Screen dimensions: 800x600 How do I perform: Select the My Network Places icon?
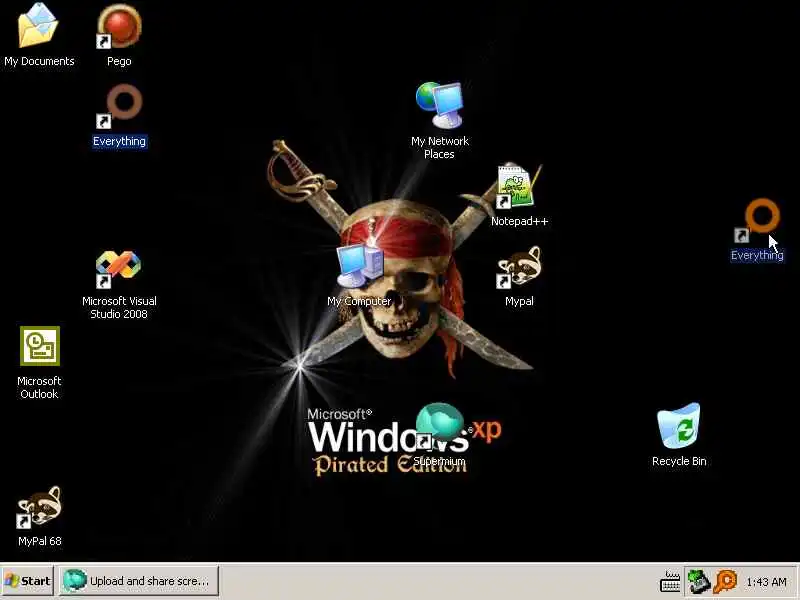439,106
